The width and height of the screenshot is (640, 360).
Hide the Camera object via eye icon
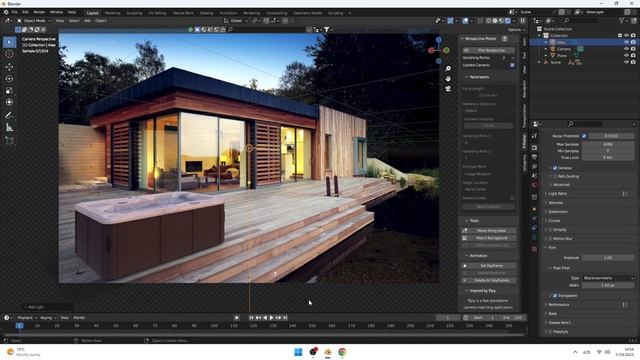(626, 49)
